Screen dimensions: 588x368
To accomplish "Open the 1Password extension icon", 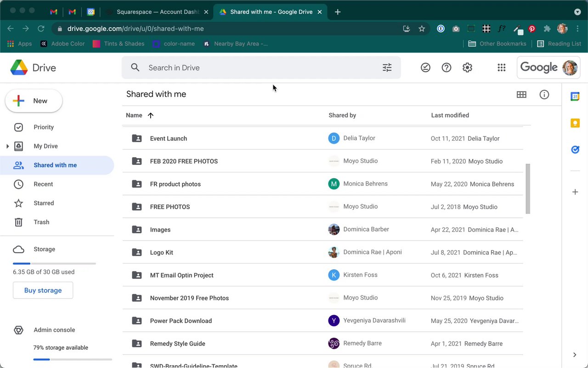I will click(x=441, y=28).
